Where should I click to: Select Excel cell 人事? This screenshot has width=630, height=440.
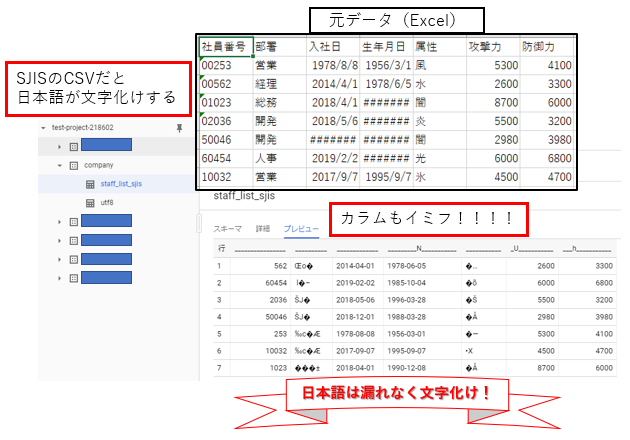click(x=280, y=158)
